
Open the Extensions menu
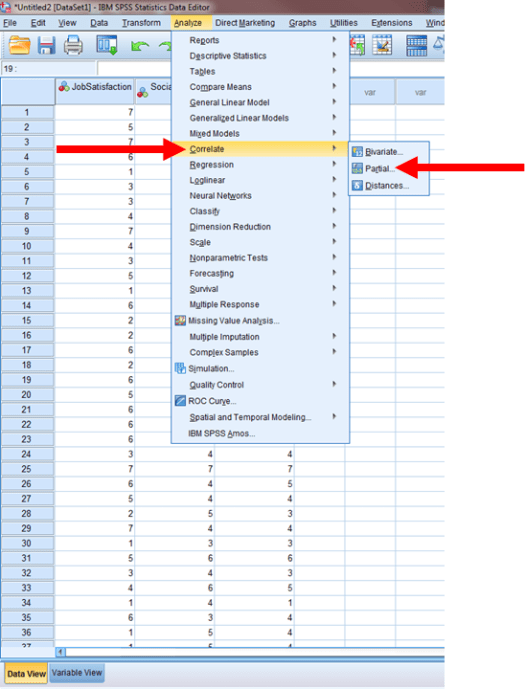[391, 23]
